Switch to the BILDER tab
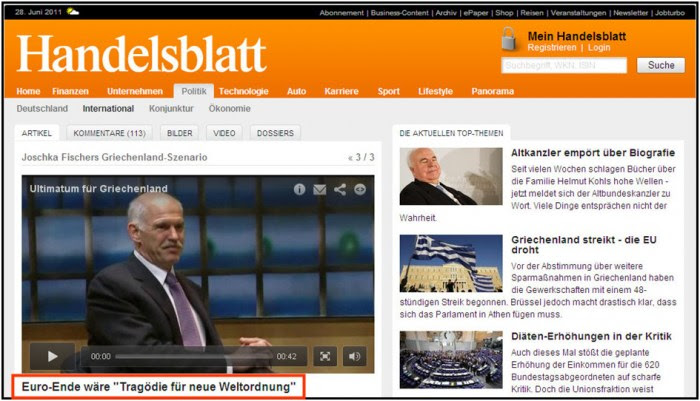 179,133
